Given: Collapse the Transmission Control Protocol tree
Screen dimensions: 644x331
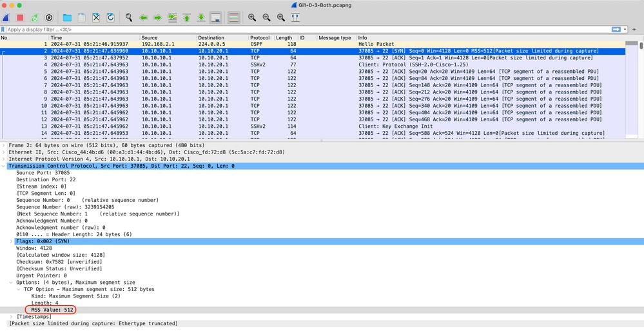Looking at the screenshot, I should point(4,166).
